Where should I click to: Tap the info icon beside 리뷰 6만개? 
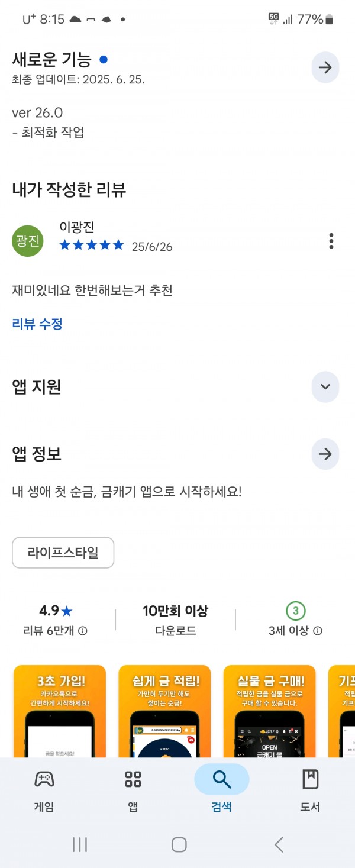(83, 631)
